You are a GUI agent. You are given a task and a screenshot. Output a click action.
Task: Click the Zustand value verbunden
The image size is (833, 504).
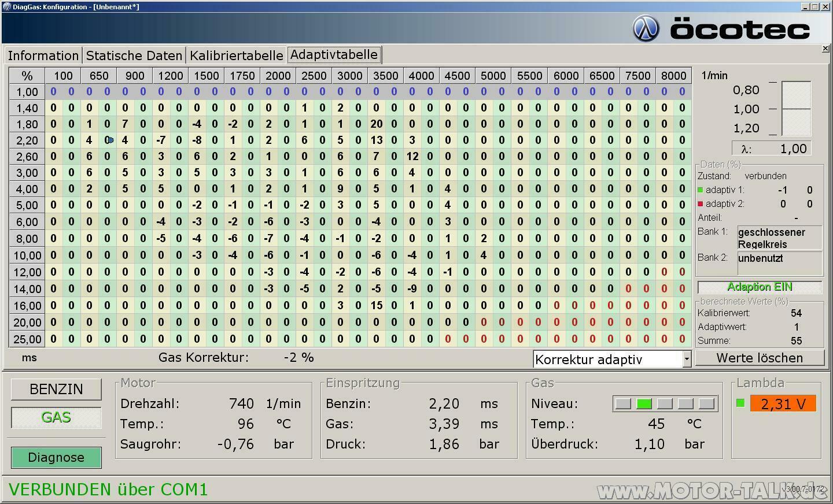tap(765, 176)
